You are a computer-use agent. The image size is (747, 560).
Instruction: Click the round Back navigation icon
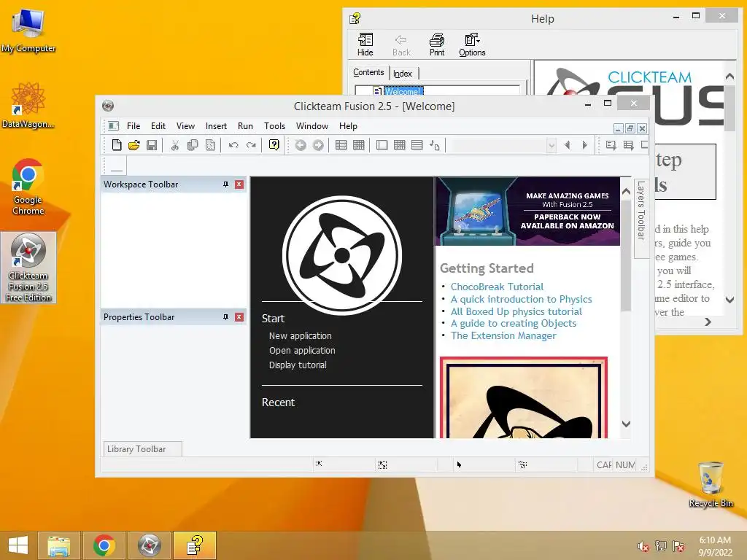(301, 145)
